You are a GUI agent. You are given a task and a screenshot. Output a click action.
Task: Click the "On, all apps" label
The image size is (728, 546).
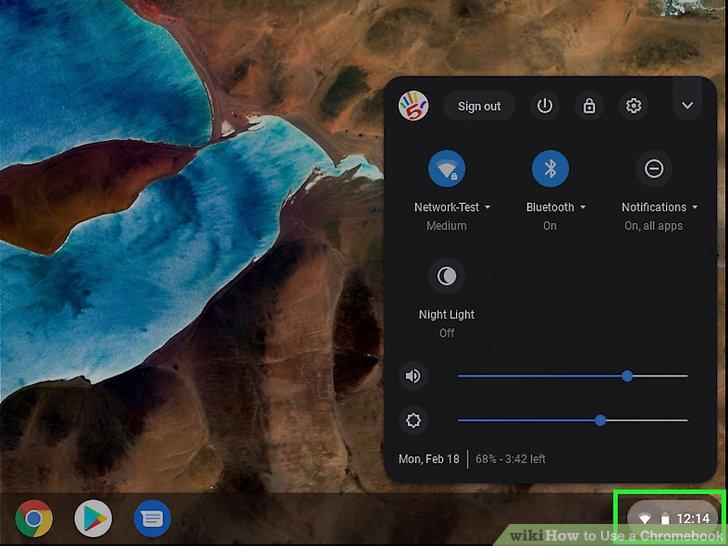click(x=653, y=226)
